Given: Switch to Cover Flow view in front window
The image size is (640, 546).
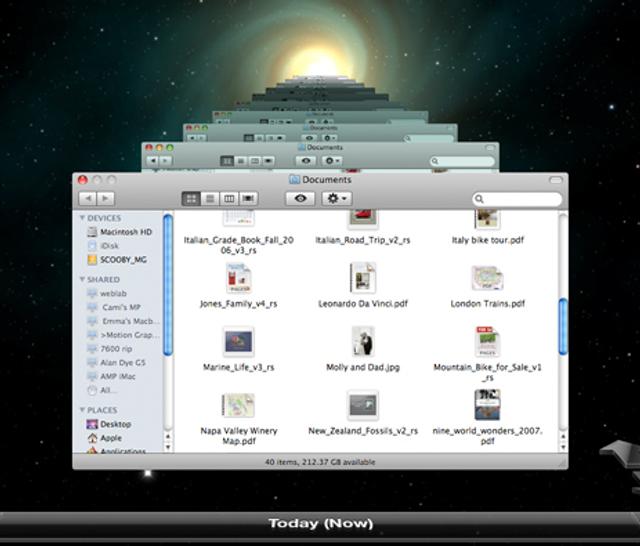Looking at the screenshot, I should [248, 199].
